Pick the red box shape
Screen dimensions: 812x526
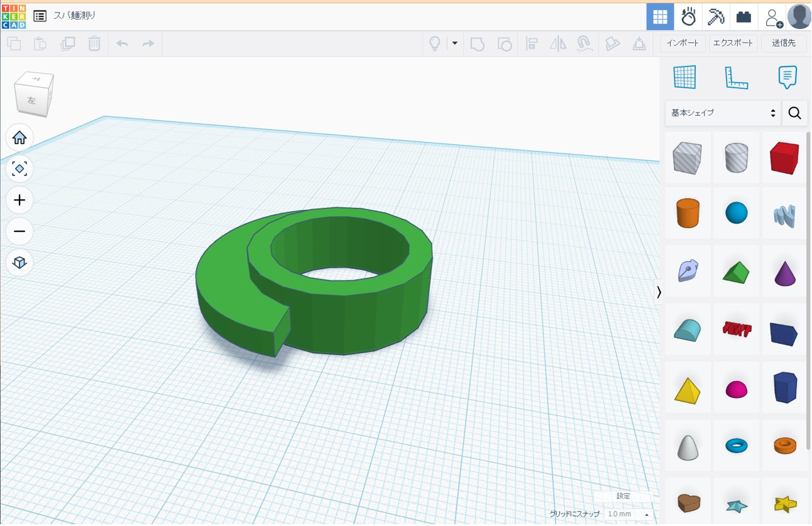coord(784,157)
